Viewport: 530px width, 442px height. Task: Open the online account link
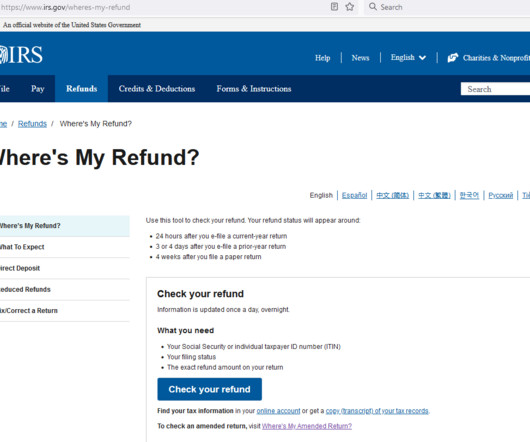(278, 411)
